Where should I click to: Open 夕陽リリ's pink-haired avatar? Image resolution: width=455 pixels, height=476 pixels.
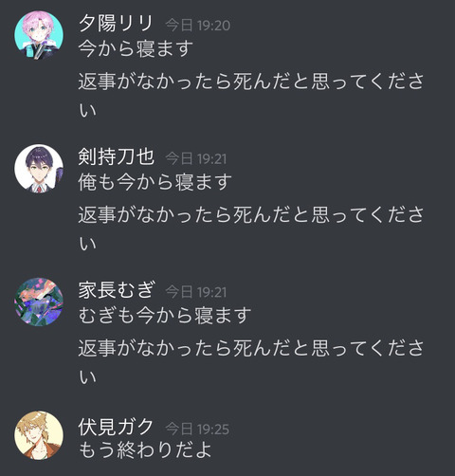39,35
